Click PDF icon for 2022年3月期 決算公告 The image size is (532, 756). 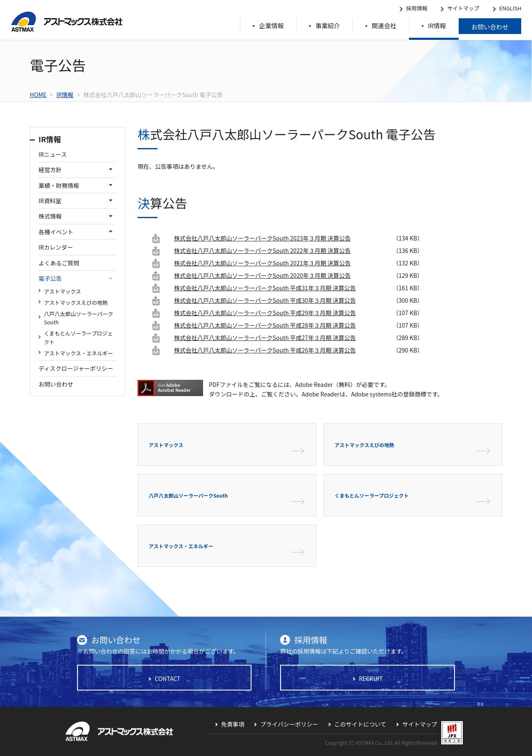[156, 251]
